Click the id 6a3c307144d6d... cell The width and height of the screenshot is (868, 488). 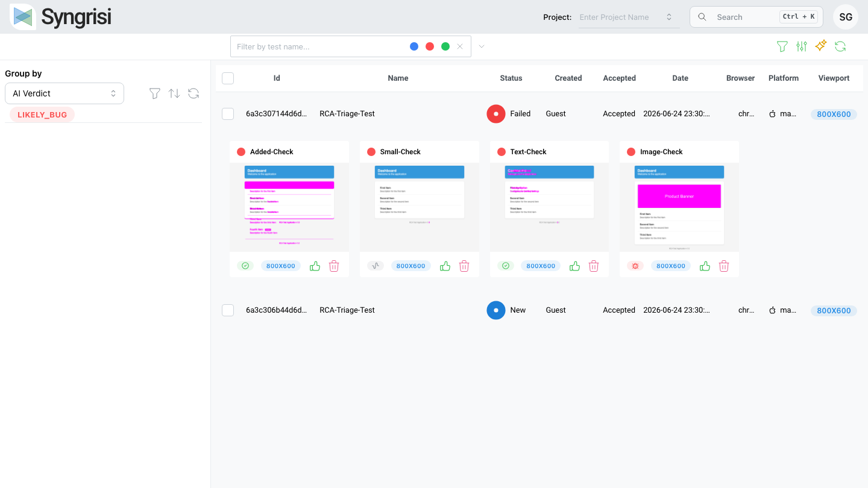tap(277, 114)
